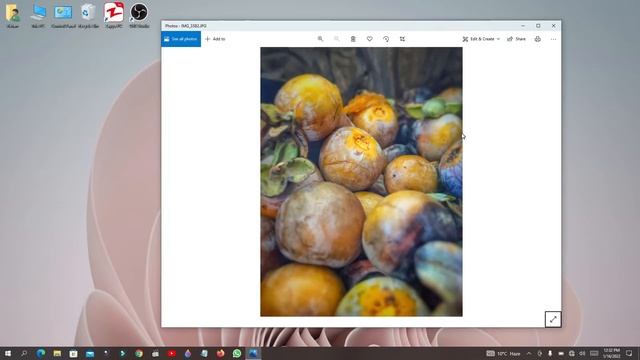Open the notification center
This screenshot has width=640, height=360.
click(629, 353)
